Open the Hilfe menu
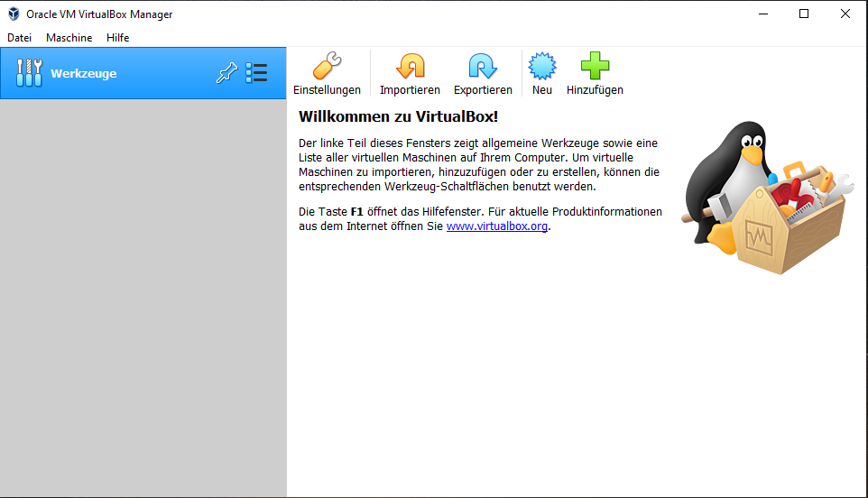 coord(118,38)
